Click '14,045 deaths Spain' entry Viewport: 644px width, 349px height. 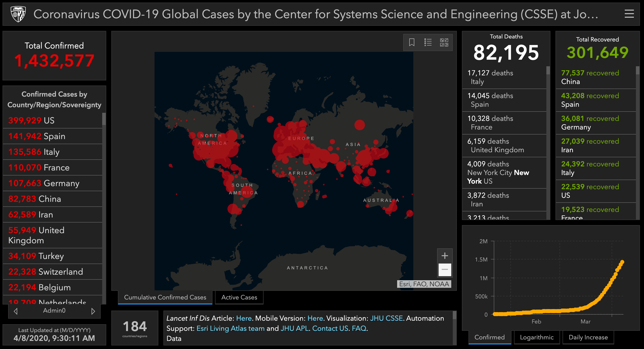(x=504, y=100)
